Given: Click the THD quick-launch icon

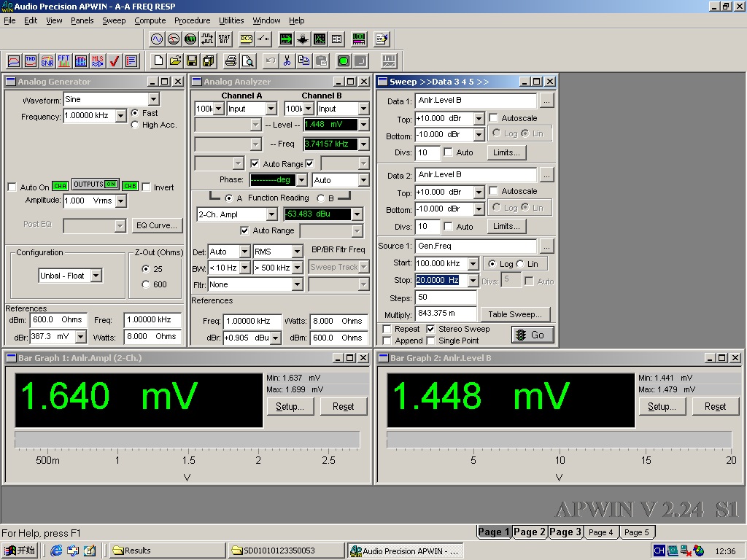Looking at the screenshot, I should (31, 61).
